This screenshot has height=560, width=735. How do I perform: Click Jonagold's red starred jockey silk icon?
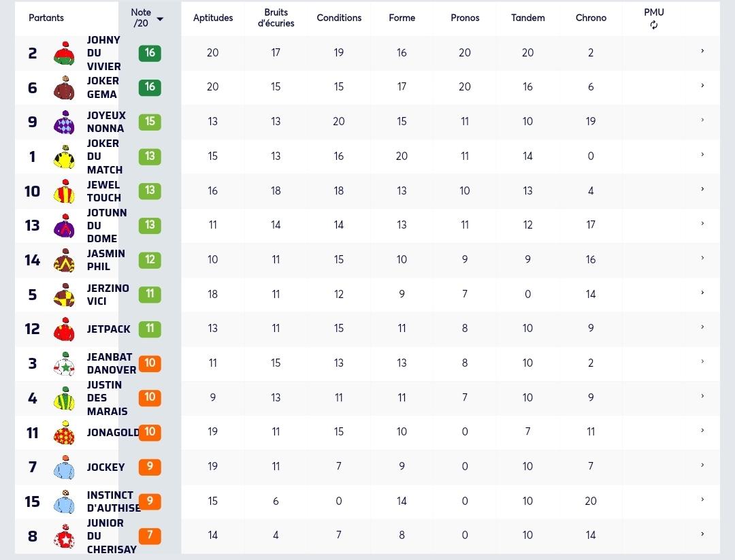(x=64, y=433)
